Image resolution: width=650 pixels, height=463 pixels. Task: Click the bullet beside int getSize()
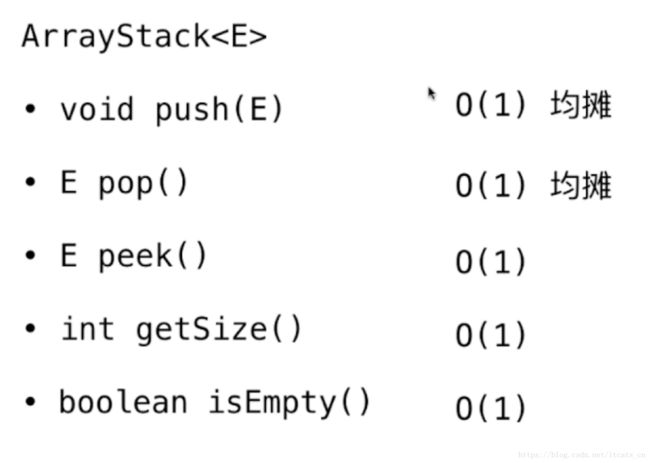click(x=30, y=328)
